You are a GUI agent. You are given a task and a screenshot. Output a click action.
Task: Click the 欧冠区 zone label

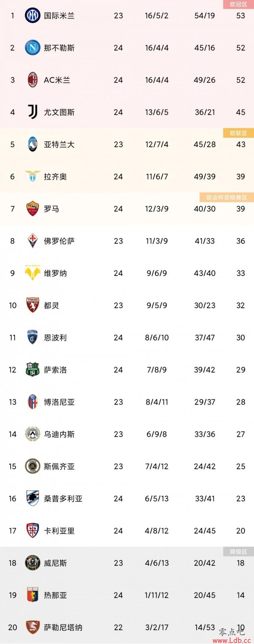pos(238,4)
